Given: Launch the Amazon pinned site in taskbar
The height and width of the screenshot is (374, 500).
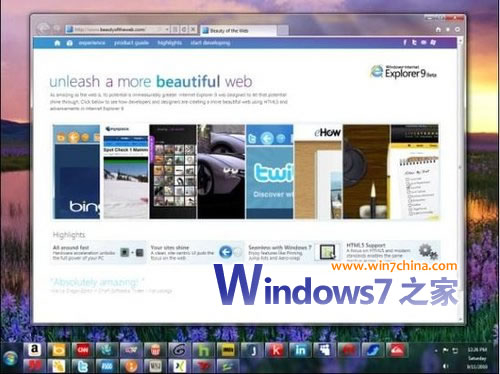Looking at the screenshot, I should [x=34, y=350].
